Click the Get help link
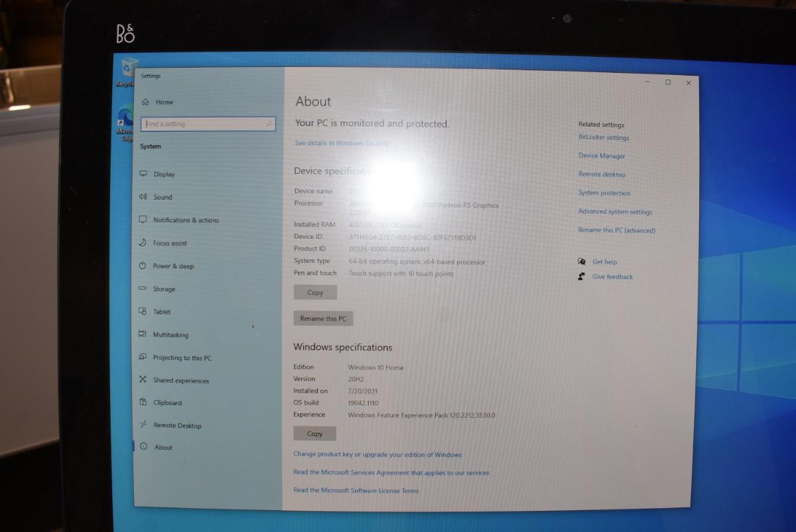 coord(604,262)
